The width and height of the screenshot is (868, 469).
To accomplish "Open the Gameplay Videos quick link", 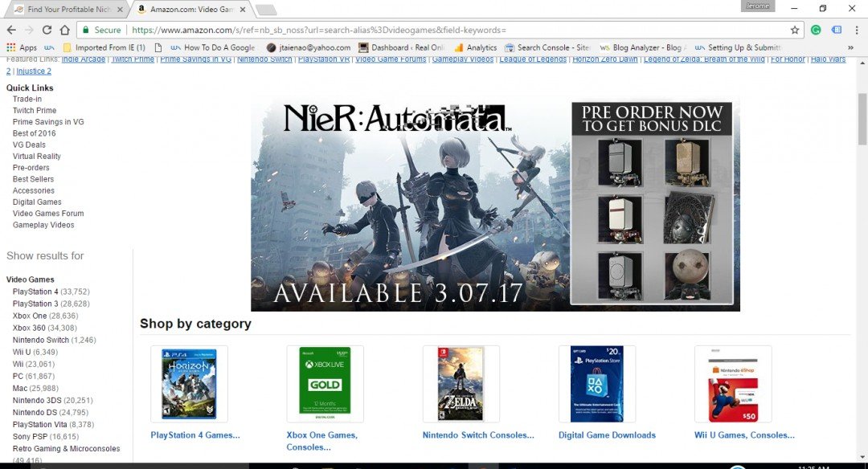I will (43, 225).
